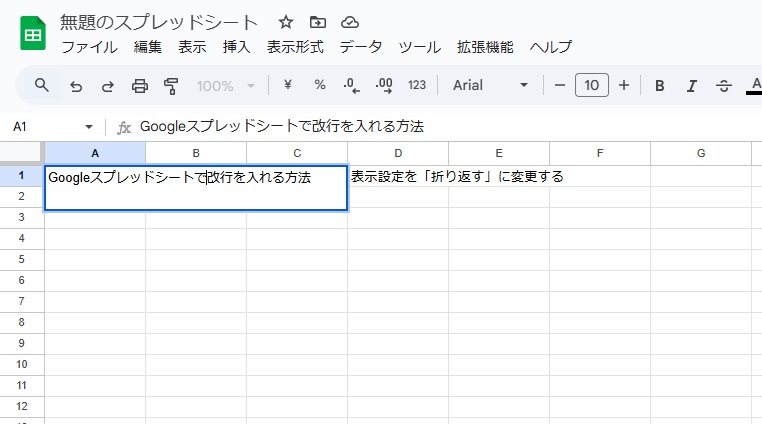Format as currency with yen icon
Screen dimensions: 762x424
(288, 85)
